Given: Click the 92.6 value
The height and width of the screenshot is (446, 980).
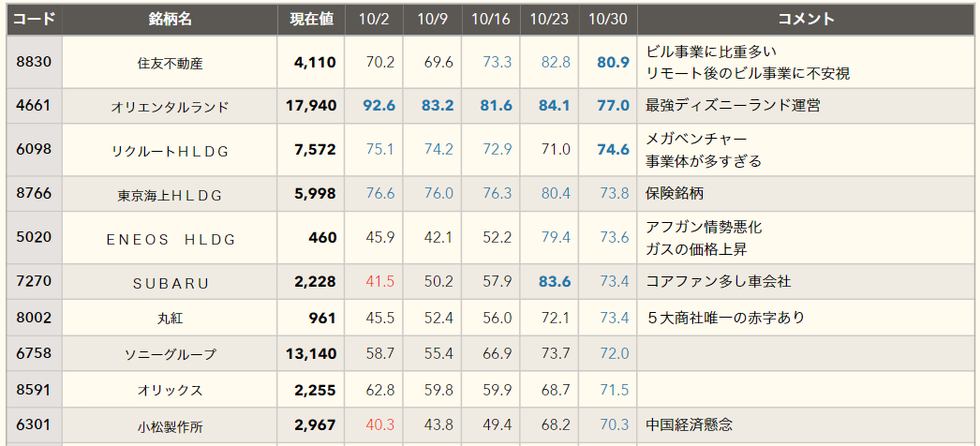Looking at the screenshot, I should click(379, 106).
